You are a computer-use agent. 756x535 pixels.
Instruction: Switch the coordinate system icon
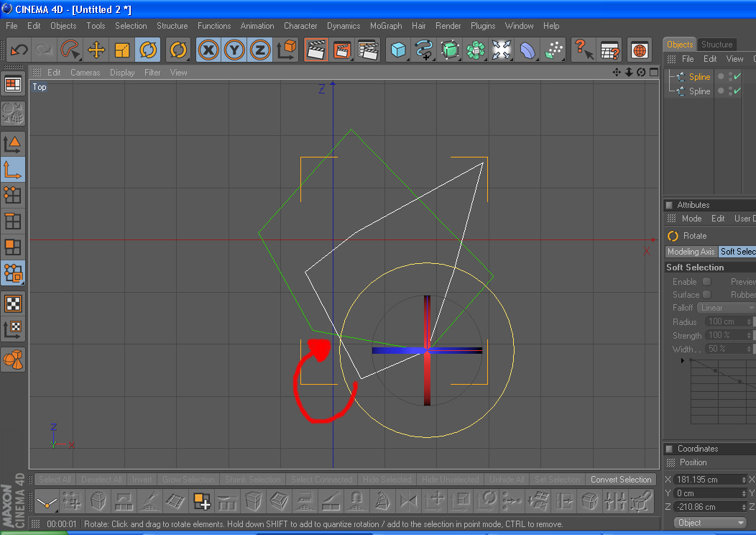tap(286, 50)
